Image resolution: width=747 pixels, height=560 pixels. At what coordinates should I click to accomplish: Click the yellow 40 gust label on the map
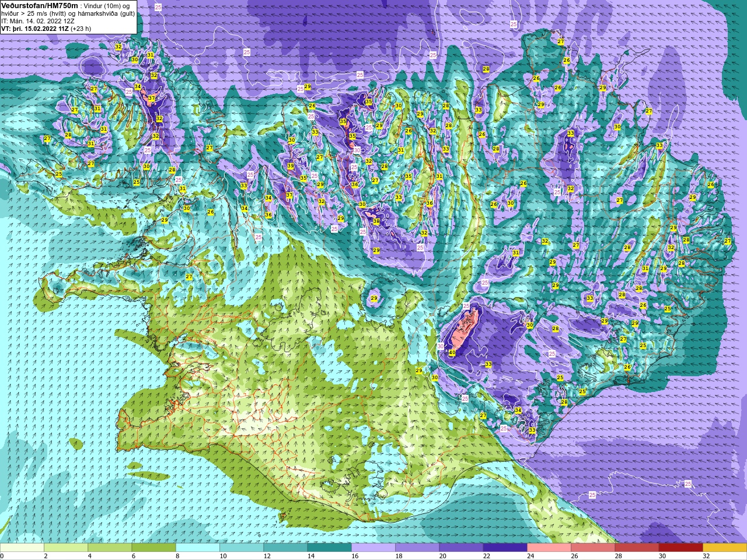click(x=452, y=352)
